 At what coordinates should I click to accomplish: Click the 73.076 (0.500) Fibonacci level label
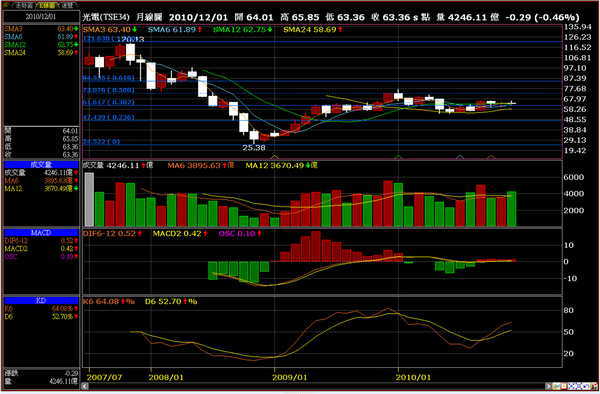coord(109,90)
